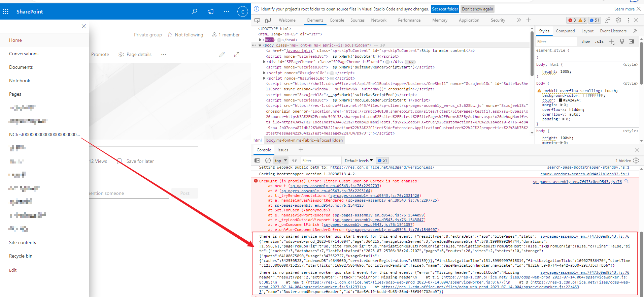Image resolution: width=644 pixels, height=297 pixels.
Task: Open the Performance tab
Action: pos(409,20)
